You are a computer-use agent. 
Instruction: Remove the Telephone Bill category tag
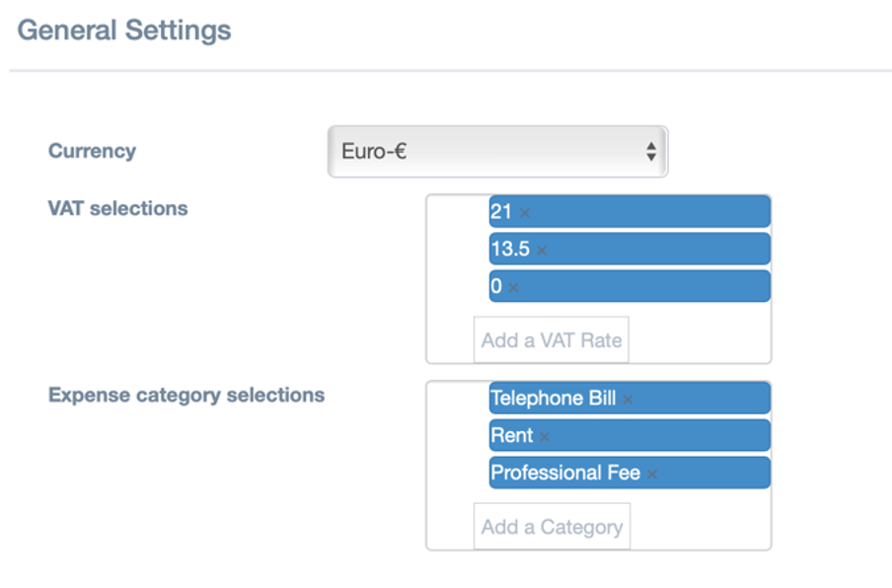point(628,400)
